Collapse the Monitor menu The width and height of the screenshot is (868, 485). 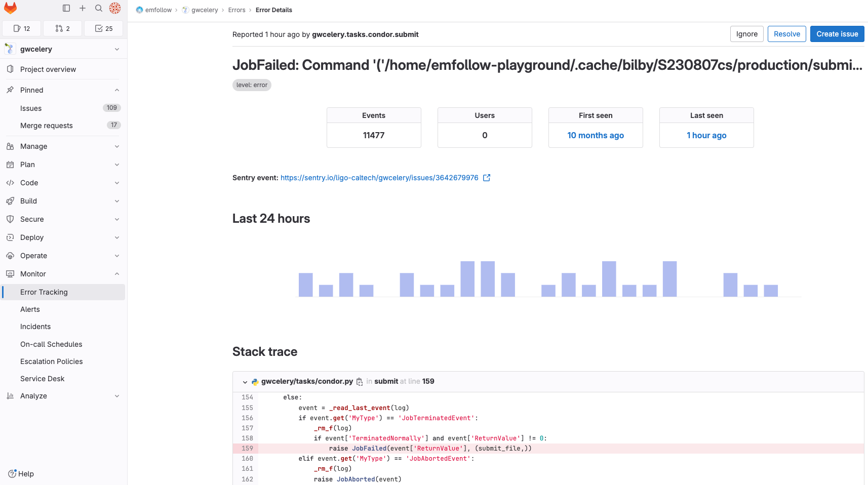click(x=63, y=274)
